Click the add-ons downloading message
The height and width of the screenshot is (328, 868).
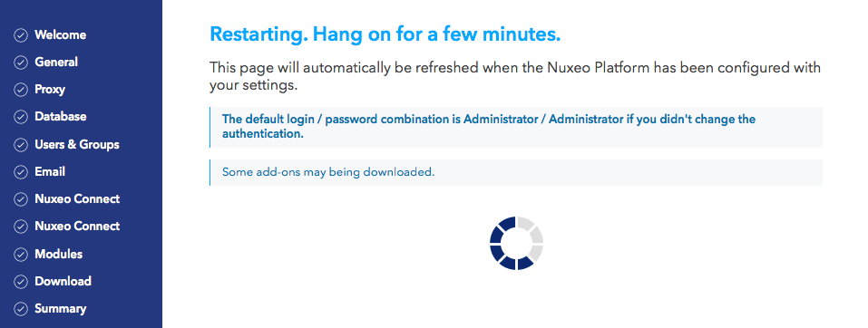point(516,172)
